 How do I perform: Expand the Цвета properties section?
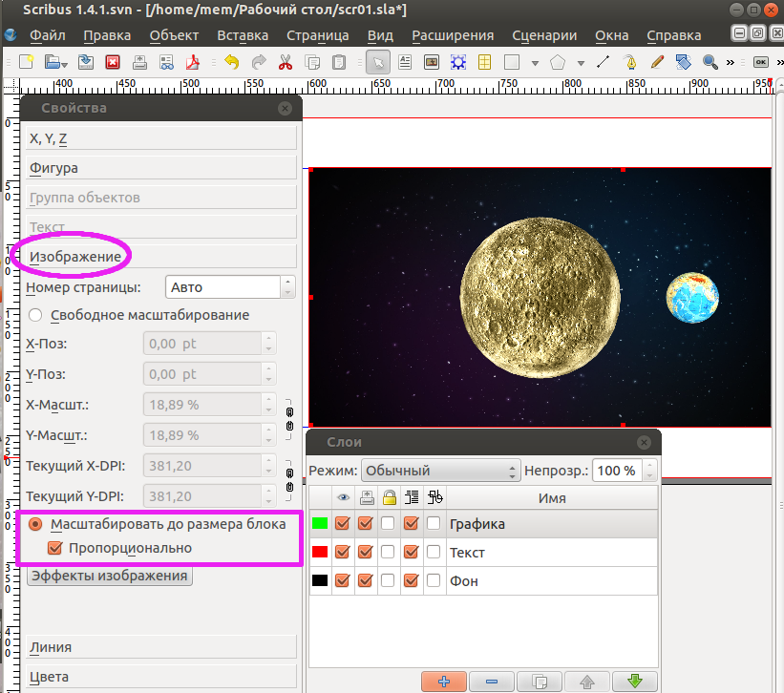pyautogui.click(x=161, y=677)
